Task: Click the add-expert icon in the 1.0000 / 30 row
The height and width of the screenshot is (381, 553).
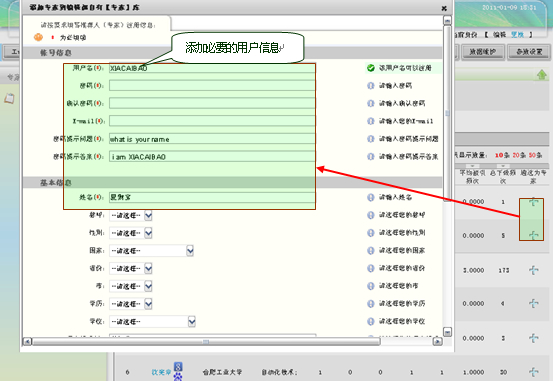Action: (534, 372)
